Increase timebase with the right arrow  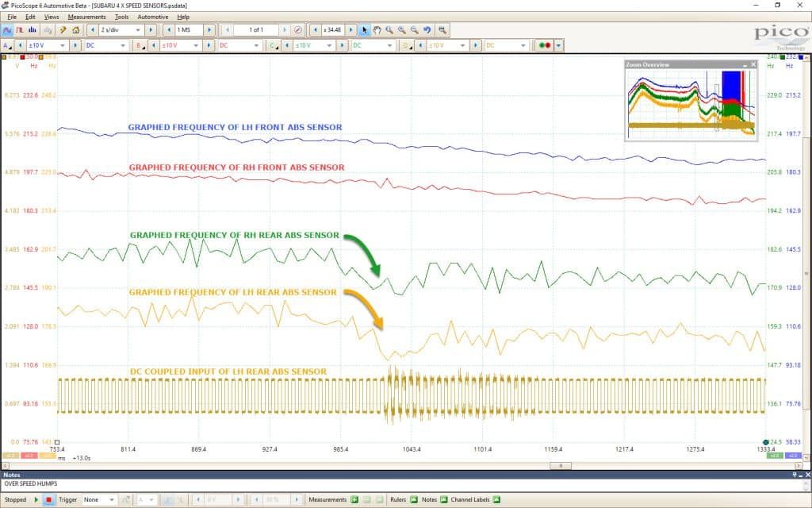point(151,30)
